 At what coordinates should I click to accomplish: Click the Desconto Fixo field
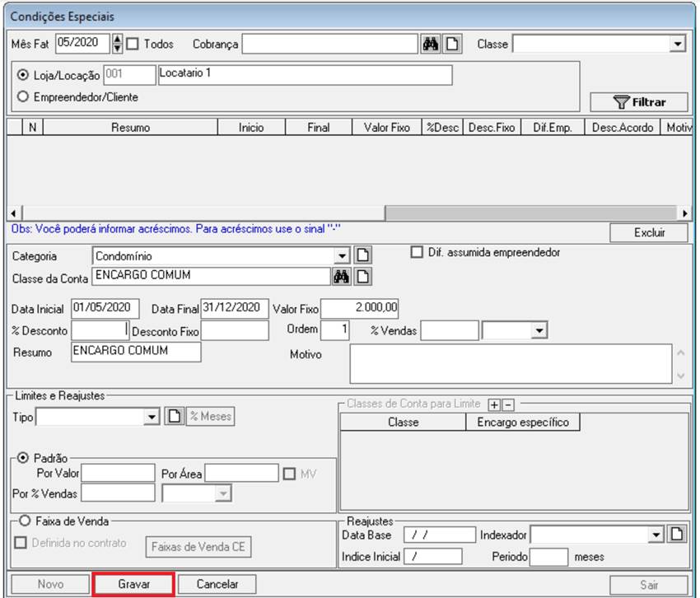235,330
